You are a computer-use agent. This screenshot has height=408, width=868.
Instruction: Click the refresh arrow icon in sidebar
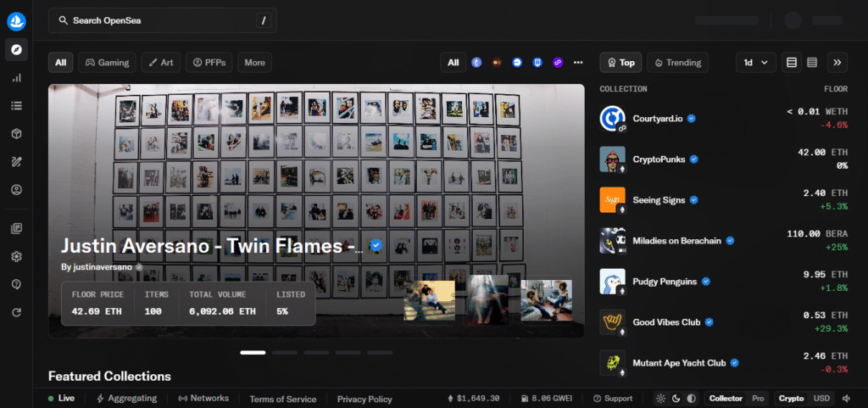17,312
